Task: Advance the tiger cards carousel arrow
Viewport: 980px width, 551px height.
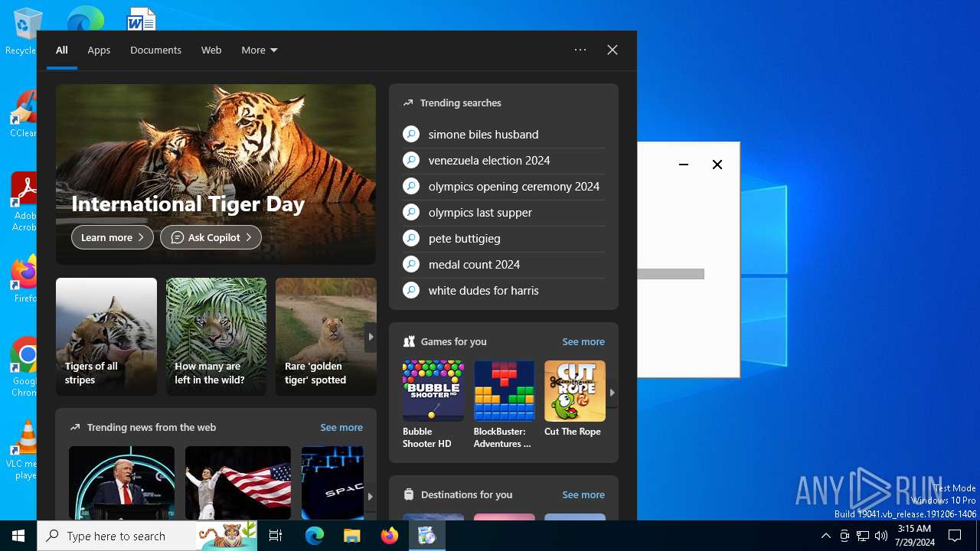Action: (x=371, y=337)
